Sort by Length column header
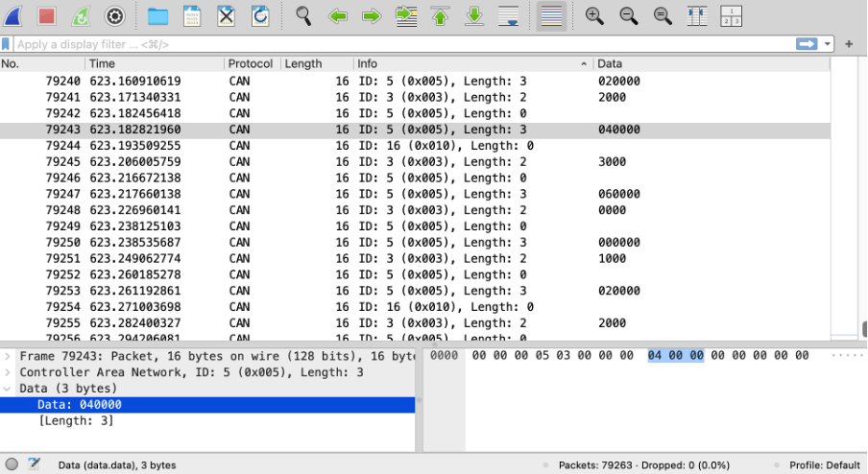868x474 pixels. 317,63
